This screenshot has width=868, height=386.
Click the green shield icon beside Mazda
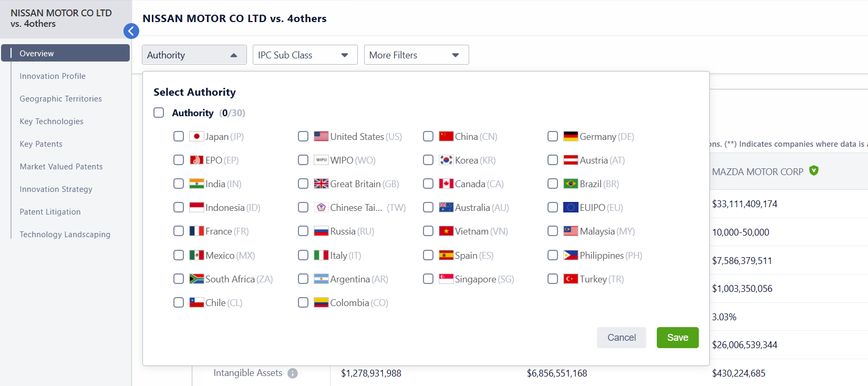[x=814, y=170]
